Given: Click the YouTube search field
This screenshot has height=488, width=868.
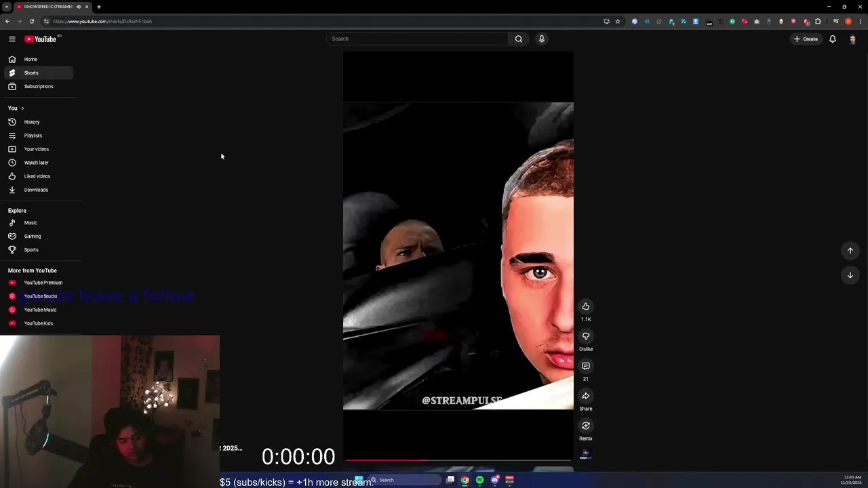Looking at the screenshot, I should [417, 39].
